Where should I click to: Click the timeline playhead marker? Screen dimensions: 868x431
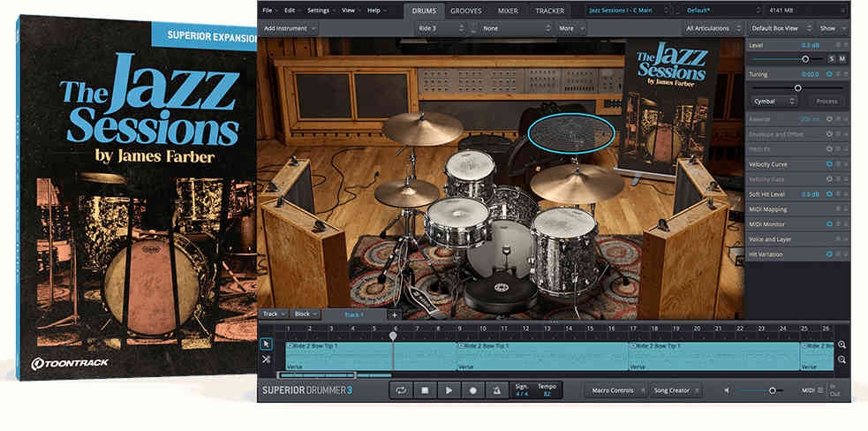pyautogui.click(x=393, y=335)
